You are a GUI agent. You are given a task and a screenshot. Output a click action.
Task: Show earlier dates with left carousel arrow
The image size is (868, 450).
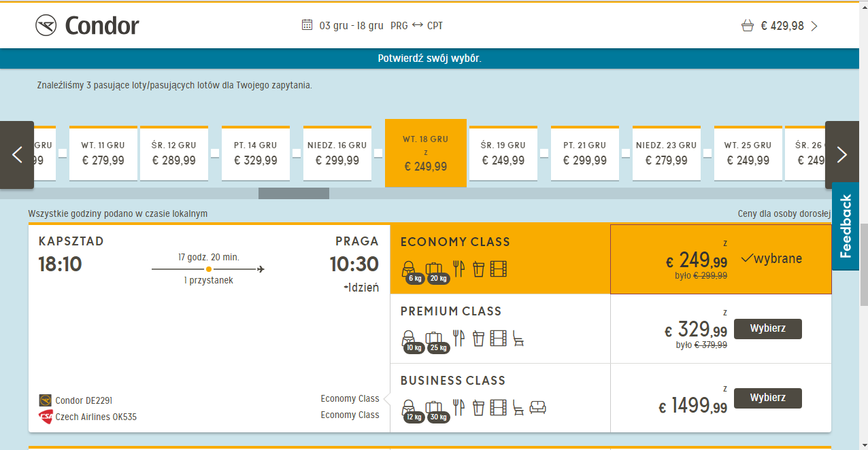(x=17, y=155)
